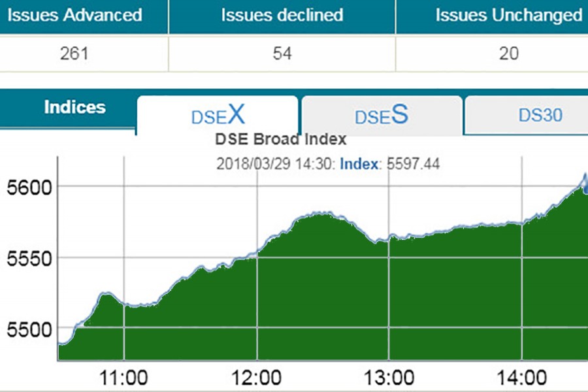Click the Issues declined column header

pyautogui.click(x=282, y=16)
